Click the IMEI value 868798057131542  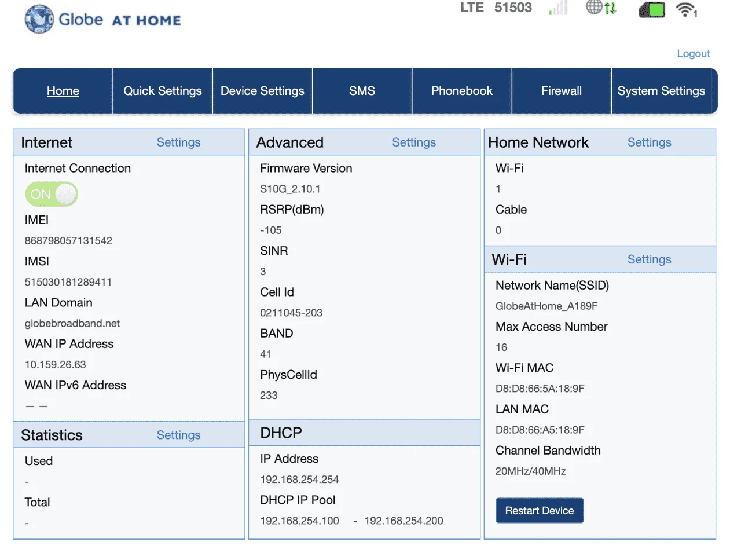click(x=68, y=241)
